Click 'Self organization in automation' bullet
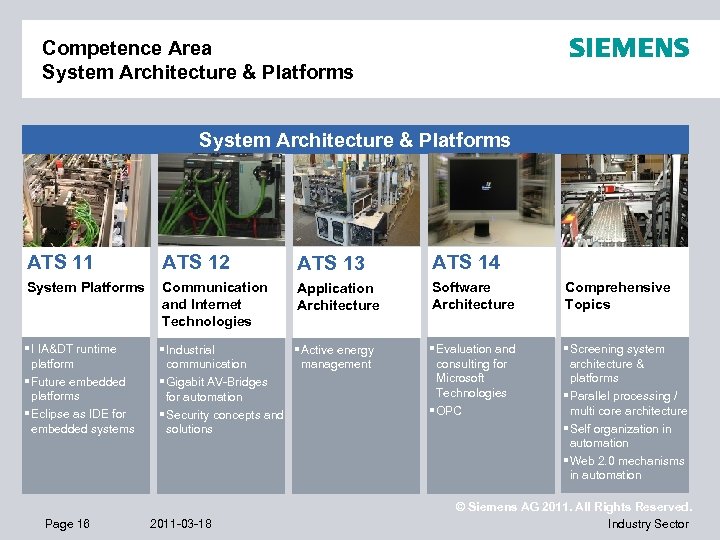Viewport: 720px width, 540px height. pyautogui.click(x=618, y=436)
